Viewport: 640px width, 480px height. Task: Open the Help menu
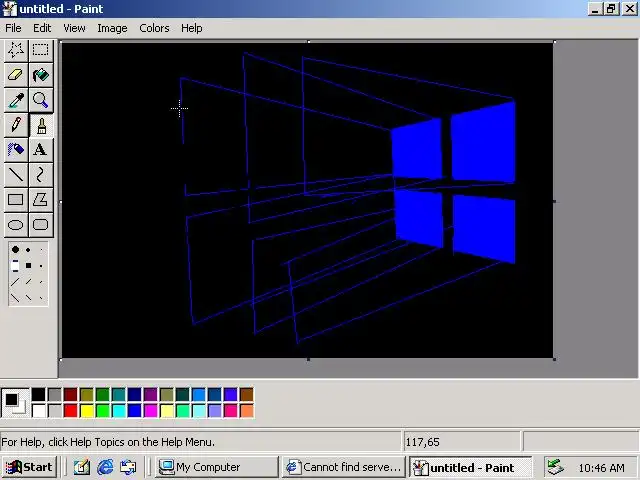click(192, 28)
